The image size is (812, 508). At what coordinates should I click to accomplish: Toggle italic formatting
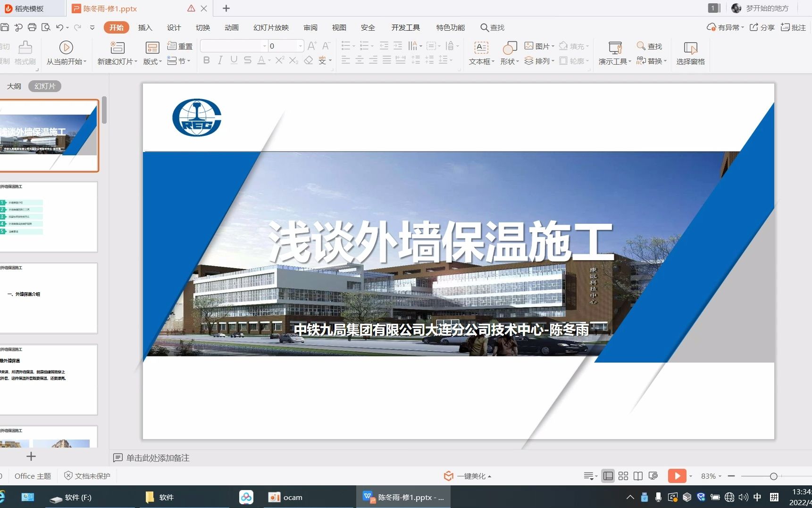[x=220, y=60]
